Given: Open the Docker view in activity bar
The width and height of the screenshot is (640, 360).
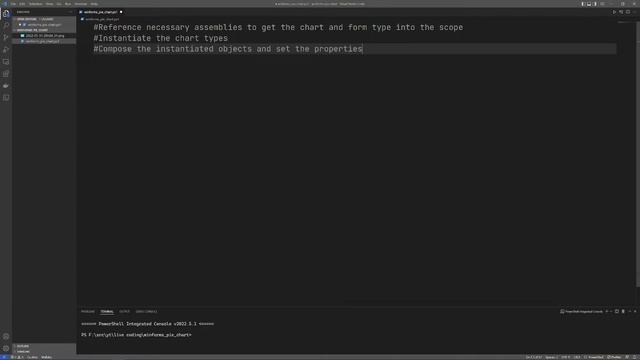Looking at the screenshot, I should (6, 86).
